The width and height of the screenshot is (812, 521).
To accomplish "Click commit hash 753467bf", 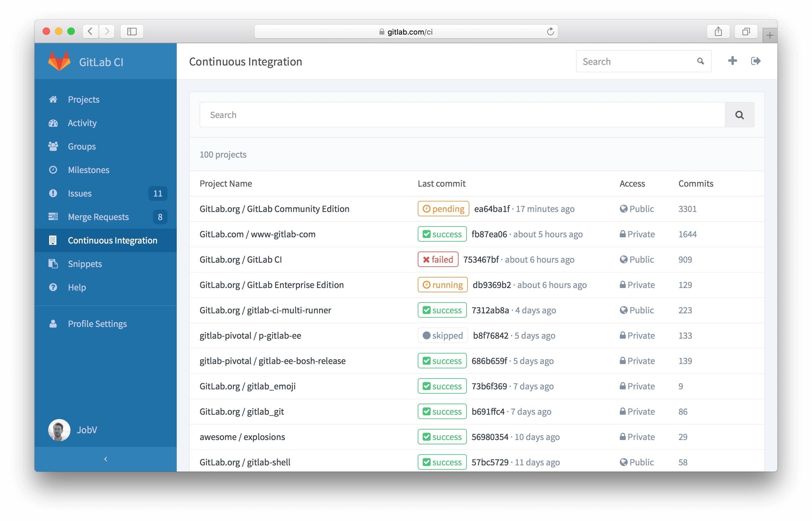I will click(481, 260).
